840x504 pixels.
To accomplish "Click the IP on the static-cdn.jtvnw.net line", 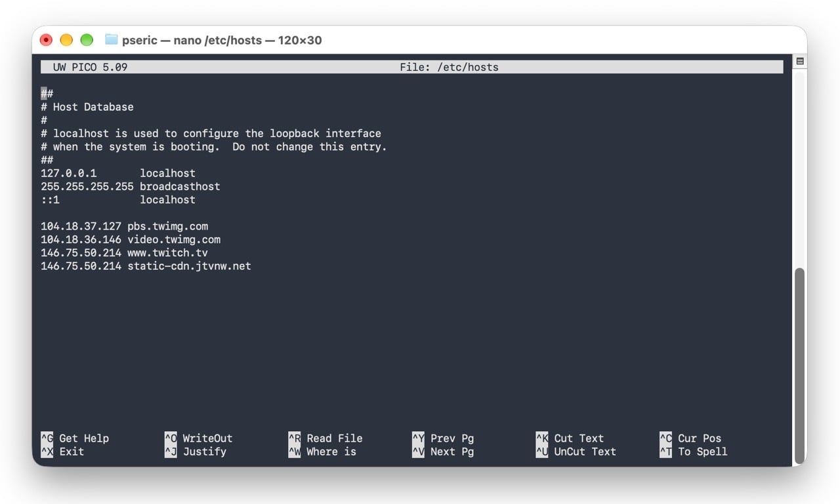I will coord(81,266).
